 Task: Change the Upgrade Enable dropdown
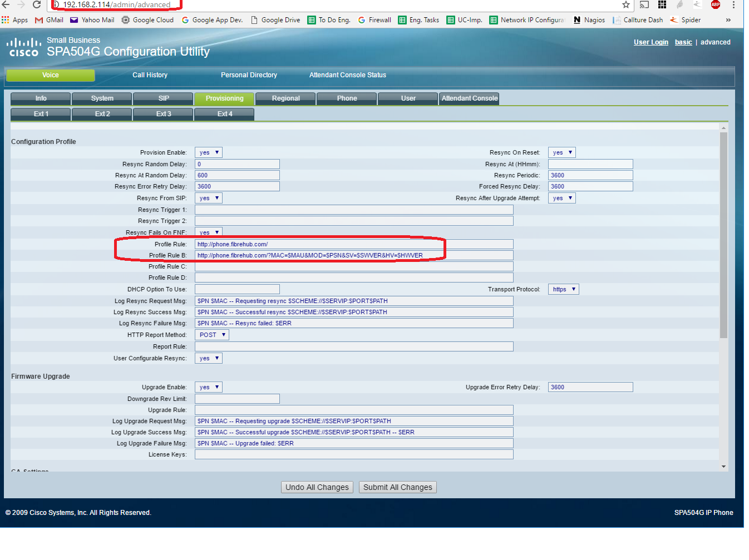tap(209, 387)
